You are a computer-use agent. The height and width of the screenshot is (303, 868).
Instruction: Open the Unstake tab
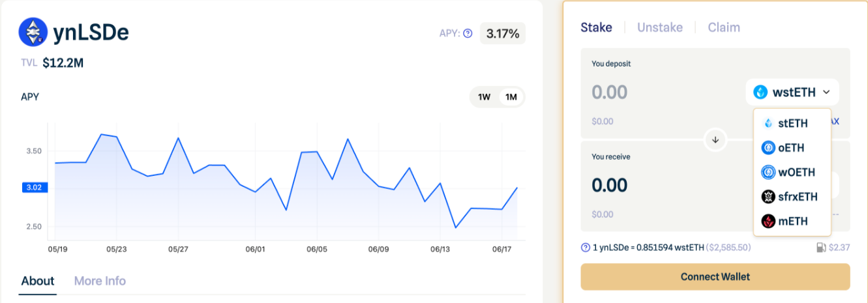pyautogui.click(x=660, y=27)
